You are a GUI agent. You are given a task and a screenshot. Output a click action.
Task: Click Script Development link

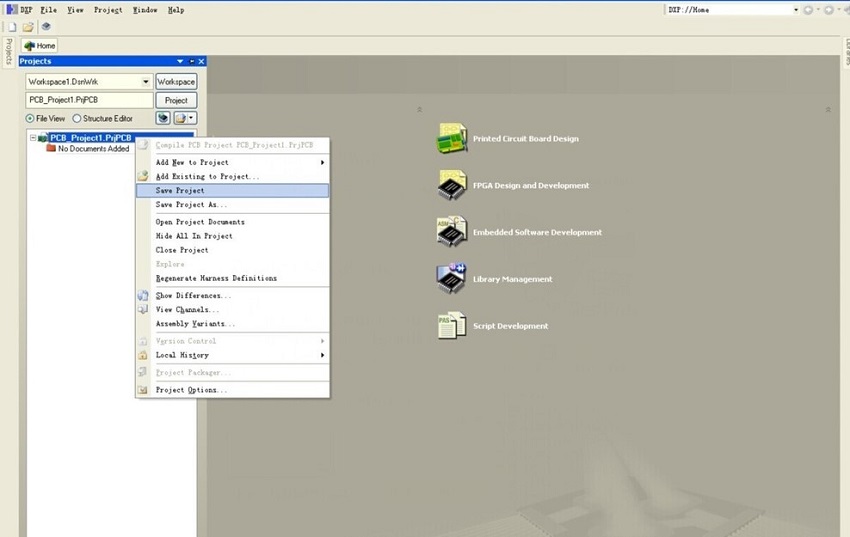click(510, 326)
